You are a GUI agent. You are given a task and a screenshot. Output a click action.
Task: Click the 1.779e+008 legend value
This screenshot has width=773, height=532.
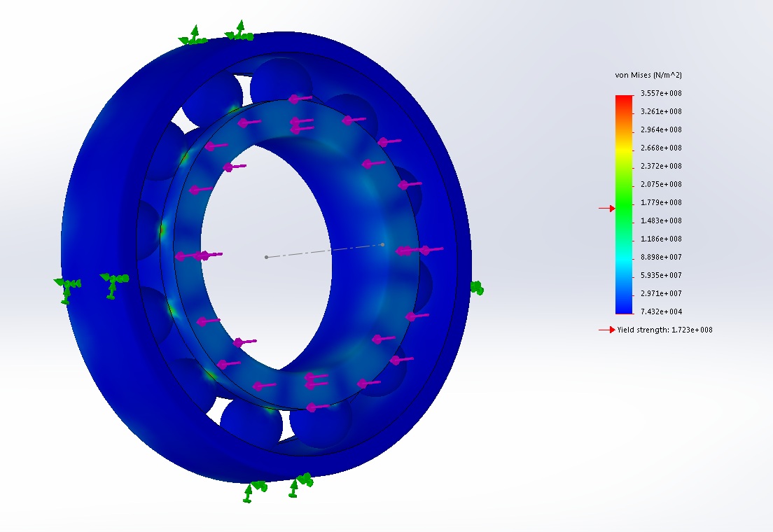[x=661, y=202]
